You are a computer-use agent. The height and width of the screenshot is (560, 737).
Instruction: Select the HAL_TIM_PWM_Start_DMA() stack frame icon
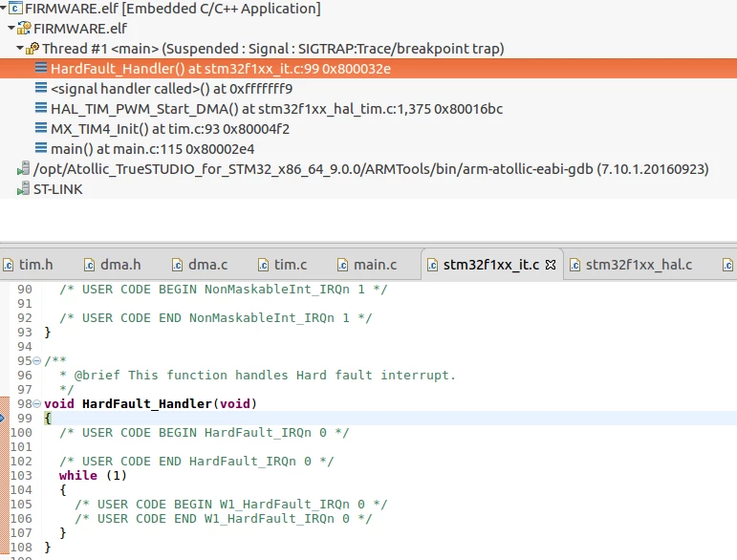click(41, 108)
